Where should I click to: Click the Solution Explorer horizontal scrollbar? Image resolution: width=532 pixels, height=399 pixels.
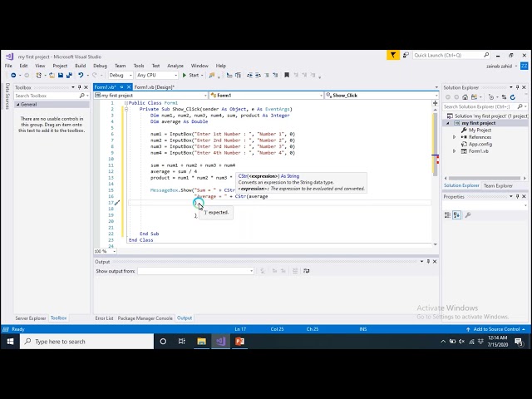485,178
